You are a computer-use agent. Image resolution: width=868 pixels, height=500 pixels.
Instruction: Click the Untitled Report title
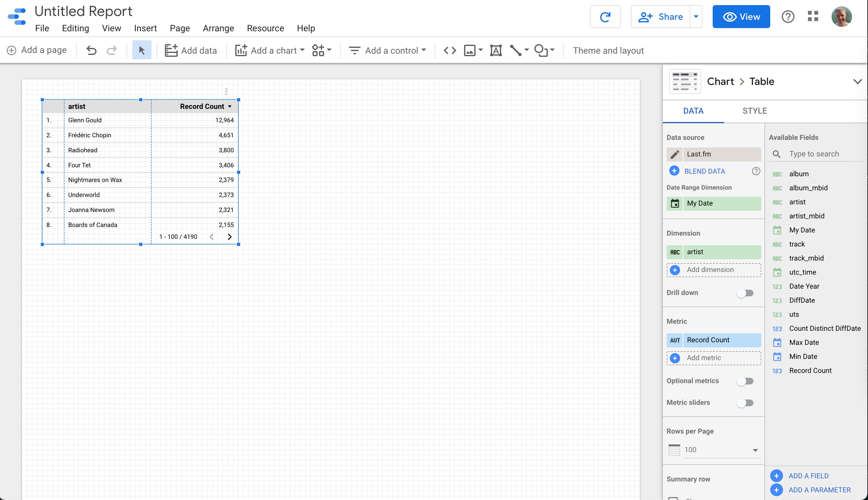[x=83, y=11]
